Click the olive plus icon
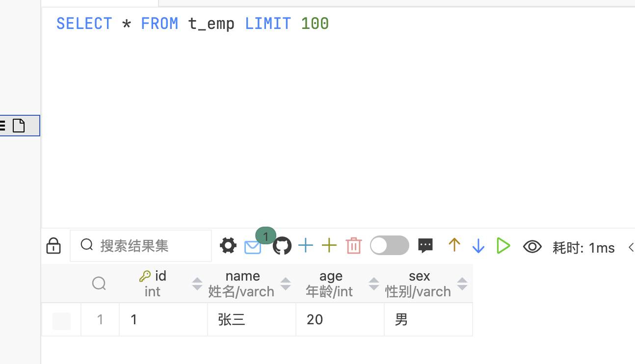The image size is (635, 364). [x=329, y=245]
